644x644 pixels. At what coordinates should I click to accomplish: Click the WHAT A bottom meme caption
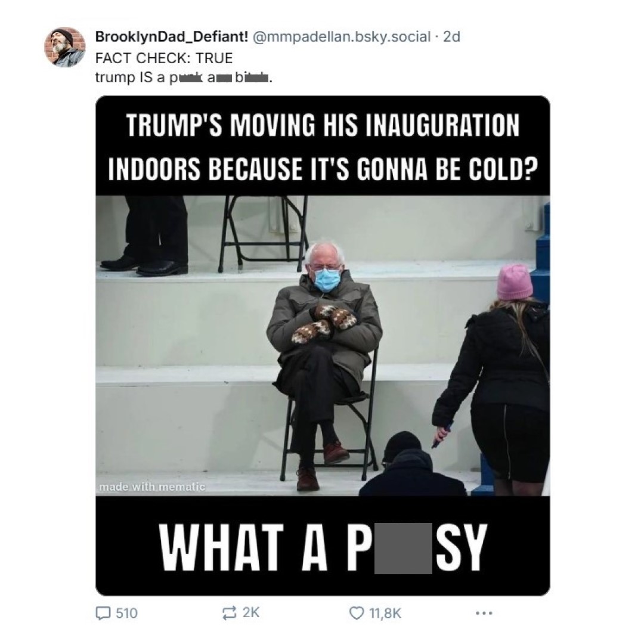click(x=323, y=547)
